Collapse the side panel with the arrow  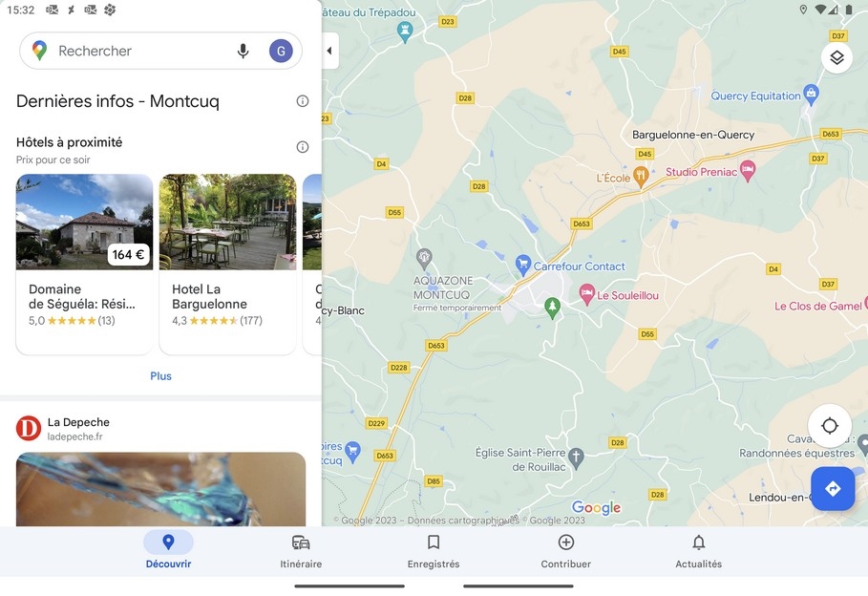click(330, 51)
